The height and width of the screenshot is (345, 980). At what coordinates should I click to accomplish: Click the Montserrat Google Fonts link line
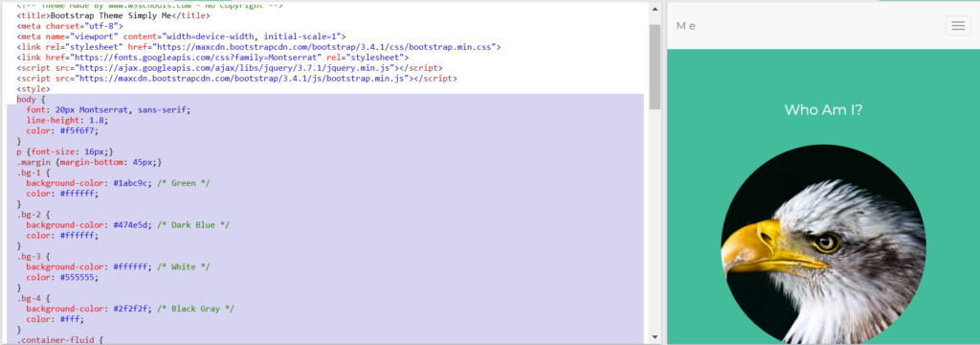click(x=212, y=57)
